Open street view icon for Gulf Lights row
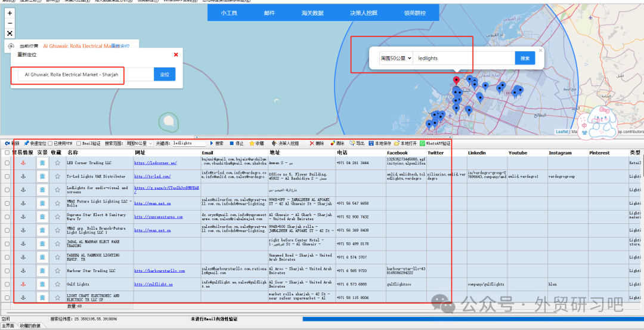The width and height of the screenshot is (644, 330). 42,285
